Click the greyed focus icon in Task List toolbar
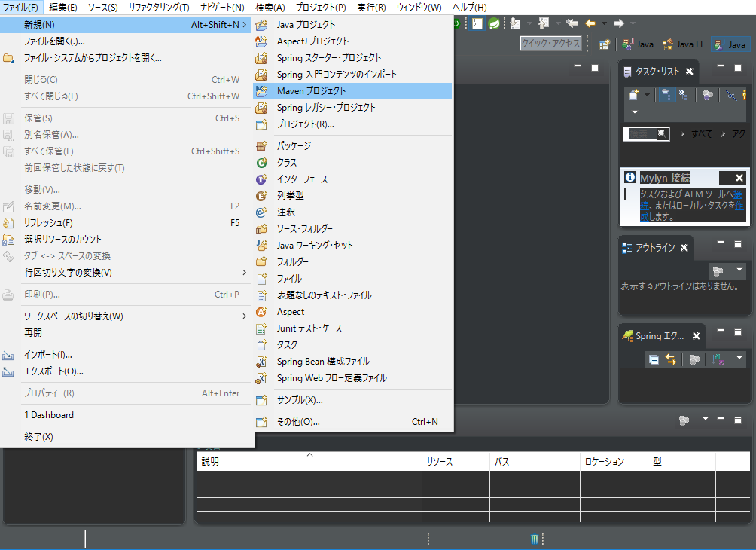Image resolution: width=756 pixels, height=550 pixels. (x=707, y=95)
